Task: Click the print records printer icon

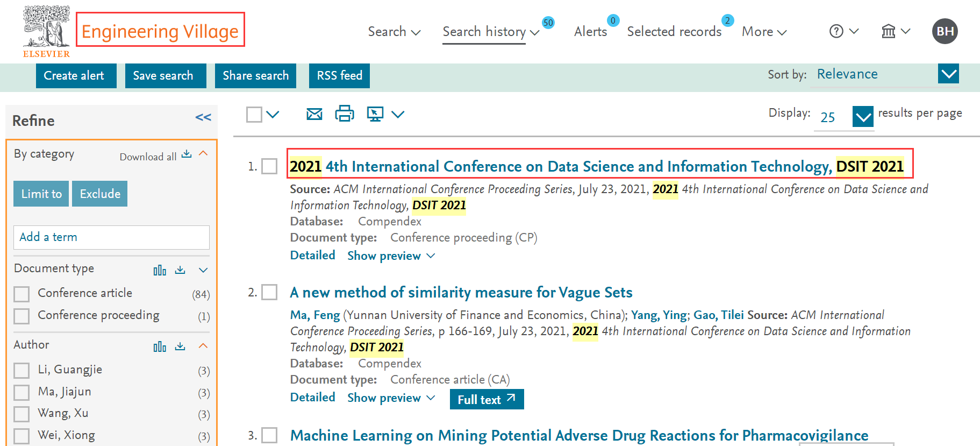Action: 345,114
